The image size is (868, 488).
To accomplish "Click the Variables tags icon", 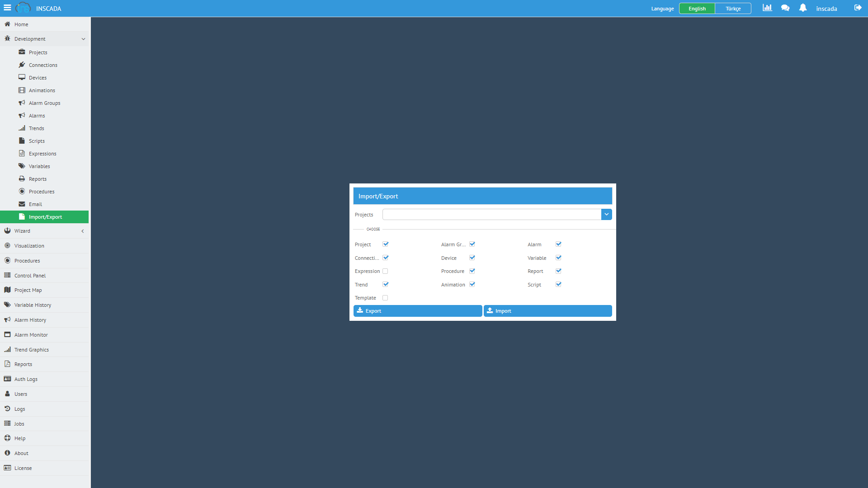I will click(x=22, y=166).
